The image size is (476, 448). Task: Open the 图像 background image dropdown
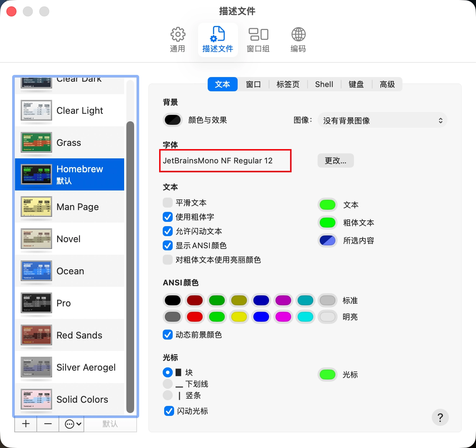click(382, 121)
